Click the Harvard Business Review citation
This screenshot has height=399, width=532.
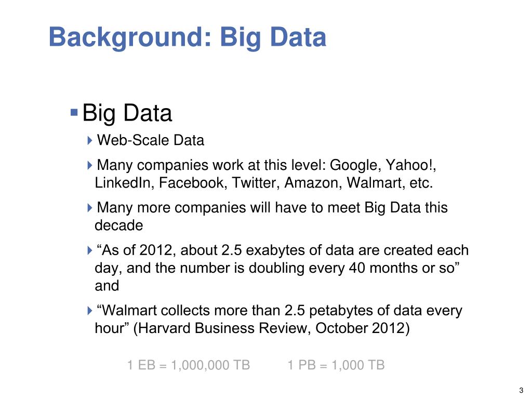[271, 328]
